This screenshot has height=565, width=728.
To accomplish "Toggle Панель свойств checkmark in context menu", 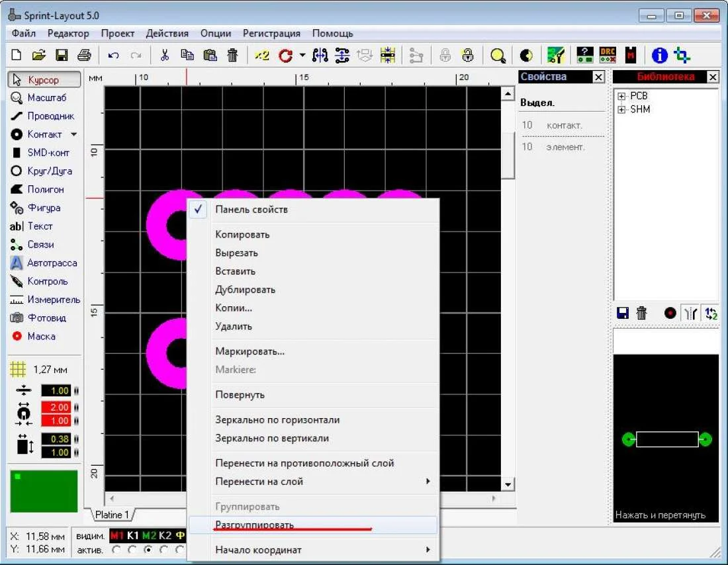I will click(x=251, y=210).
